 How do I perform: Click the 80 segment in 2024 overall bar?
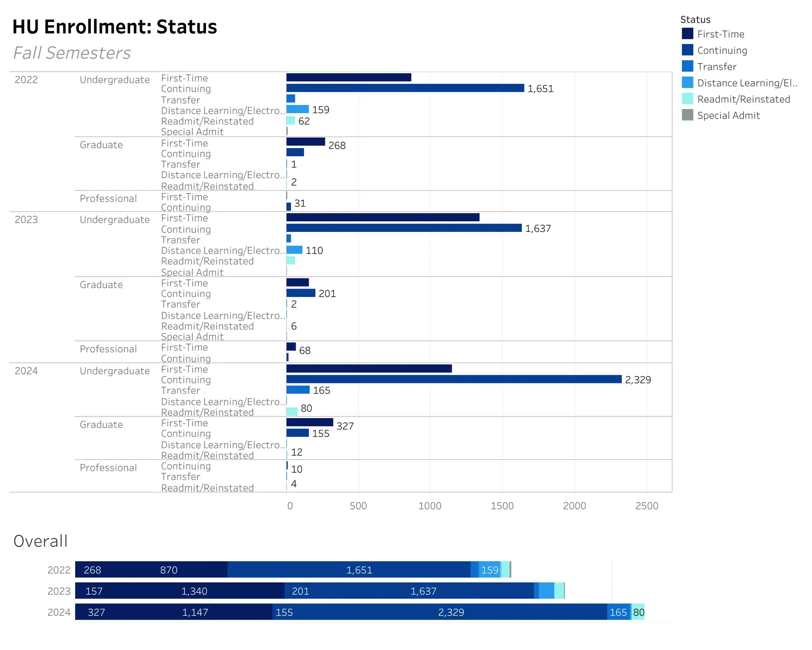pos(638,612)
